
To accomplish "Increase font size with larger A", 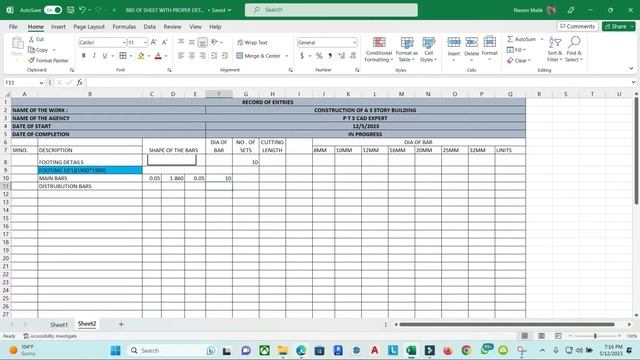I will (154, 42).
